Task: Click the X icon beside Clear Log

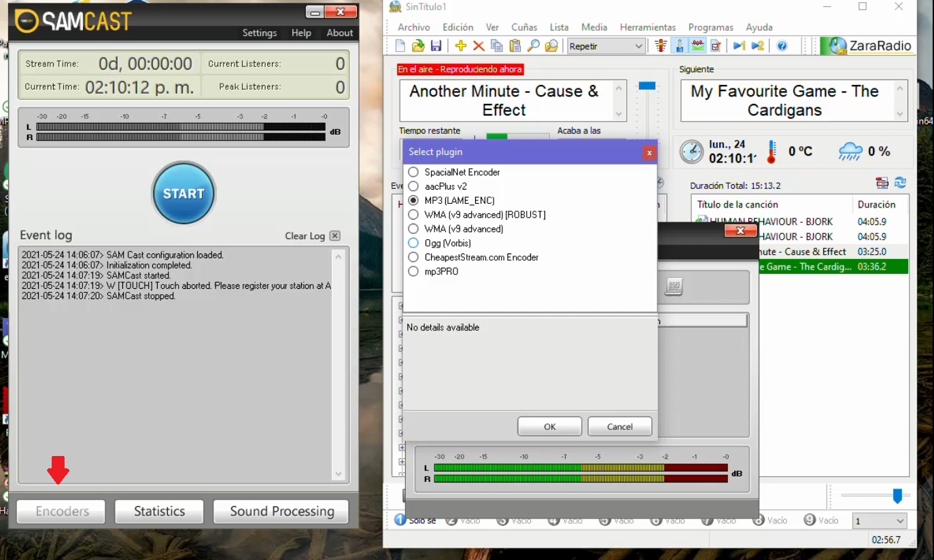Action: [334, 236]
